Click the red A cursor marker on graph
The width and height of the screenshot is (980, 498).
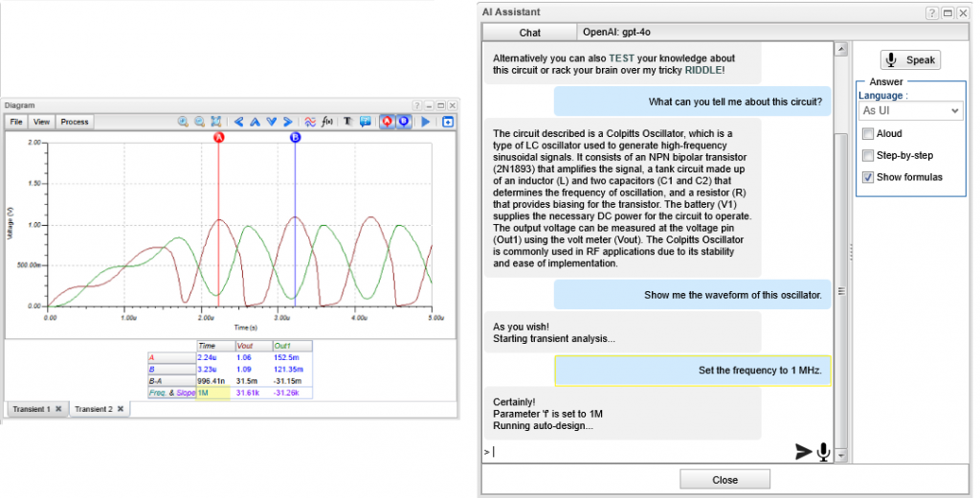(219, 137)
